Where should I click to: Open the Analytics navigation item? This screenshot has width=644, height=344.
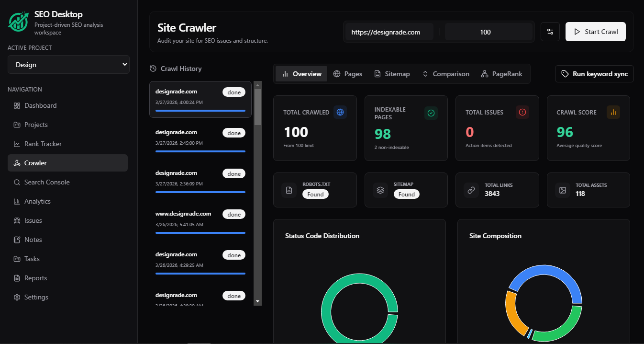(x=67, y=201)
